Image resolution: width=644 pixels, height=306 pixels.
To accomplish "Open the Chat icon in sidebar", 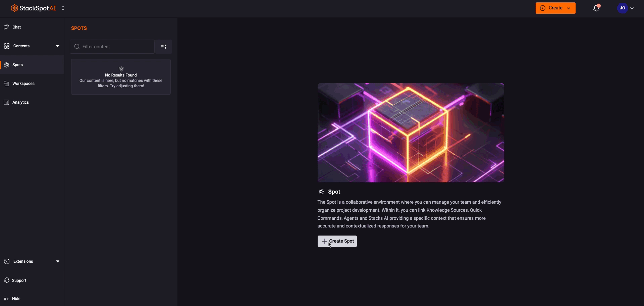I will [x=6, y=27].
